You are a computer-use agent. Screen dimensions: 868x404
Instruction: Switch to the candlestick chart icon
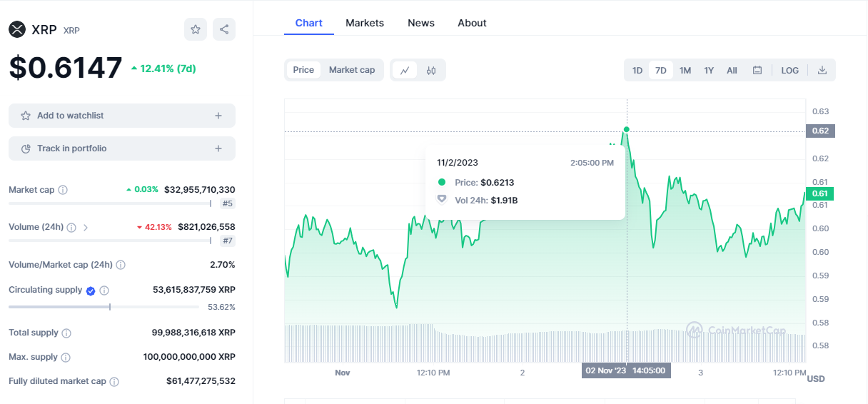431,70
